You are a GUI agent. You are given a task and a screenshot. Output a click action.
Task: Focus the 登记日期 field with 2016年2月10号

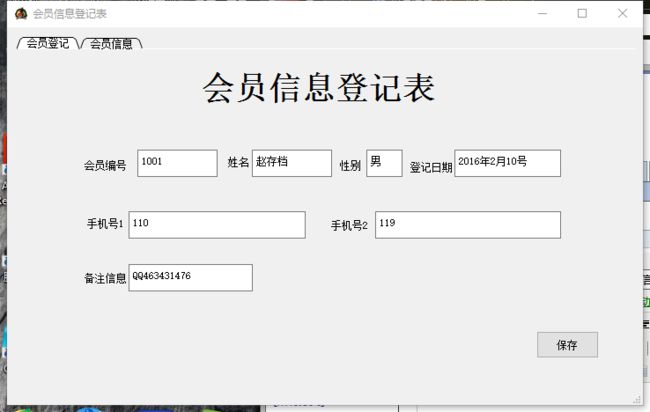pyautogui.click(x=507, y=163)
